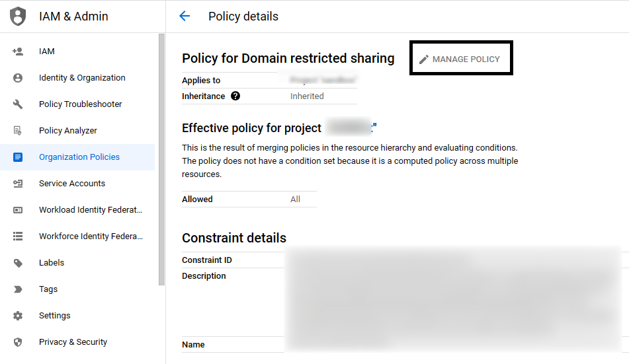Open Workload Identity Federation in sidebar
Screen dimensions: 629x364
[x=91, y=210]
